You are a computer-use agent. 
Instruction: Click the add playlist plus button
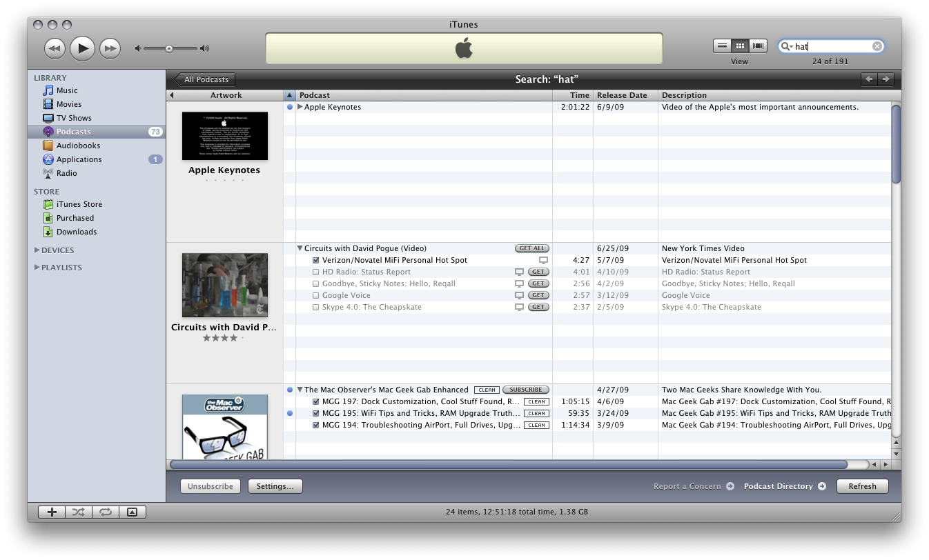coord(52,512)
